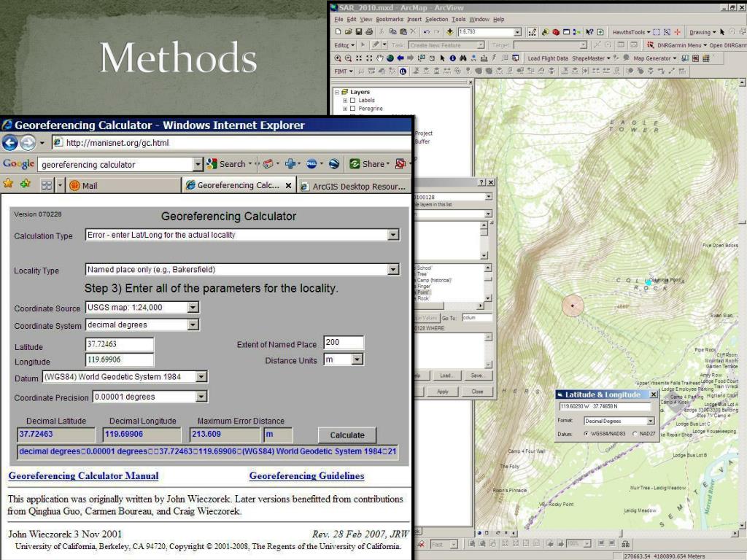The height and width of the screenshot is (560, 747).
Task: Open the IE Favorites star icon
Action: point(8,184)
